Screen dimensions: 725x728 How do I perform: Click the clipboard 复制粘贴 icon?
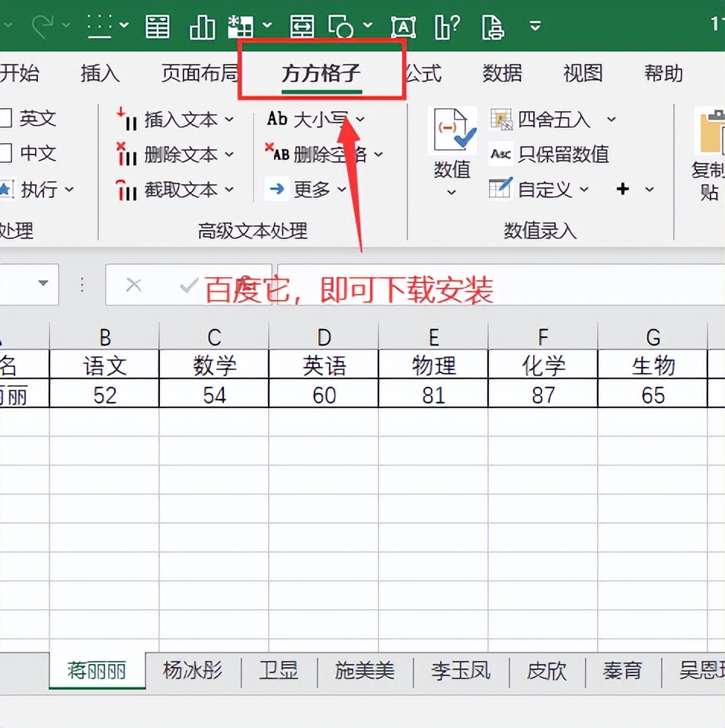click(x=711, y=132)
